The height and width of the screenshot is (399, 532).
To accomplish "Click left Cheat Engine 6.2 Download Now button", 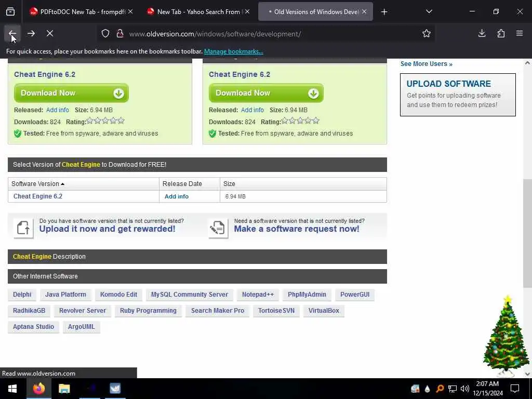I will (71, 93).
